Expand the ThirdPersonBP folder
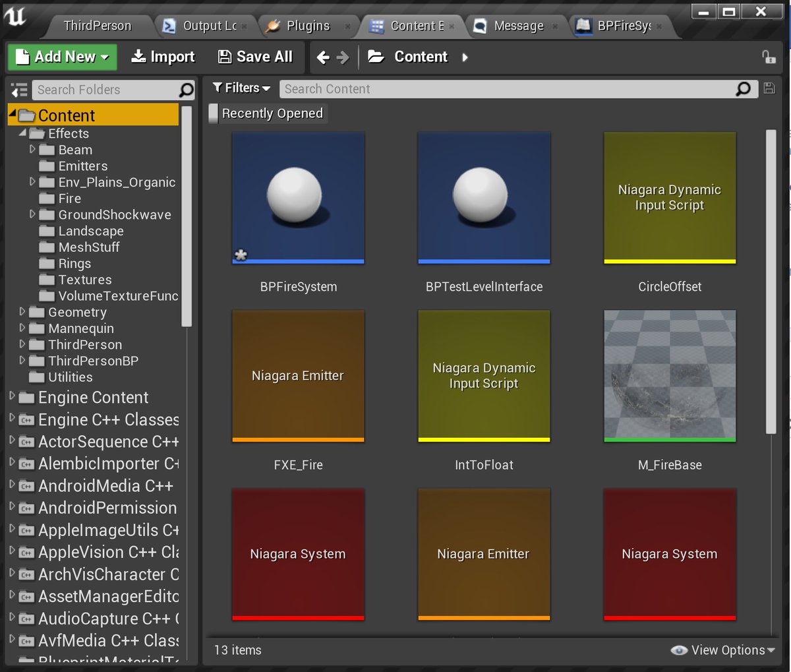Screen dimensions: 791x672 click(x=22, y=360)
